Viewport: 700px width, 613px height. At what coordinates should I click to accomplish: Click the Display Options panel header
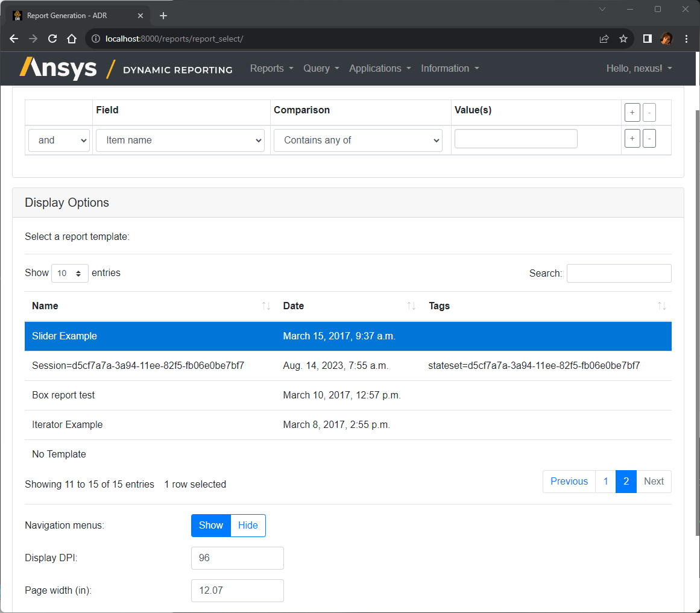348,203
